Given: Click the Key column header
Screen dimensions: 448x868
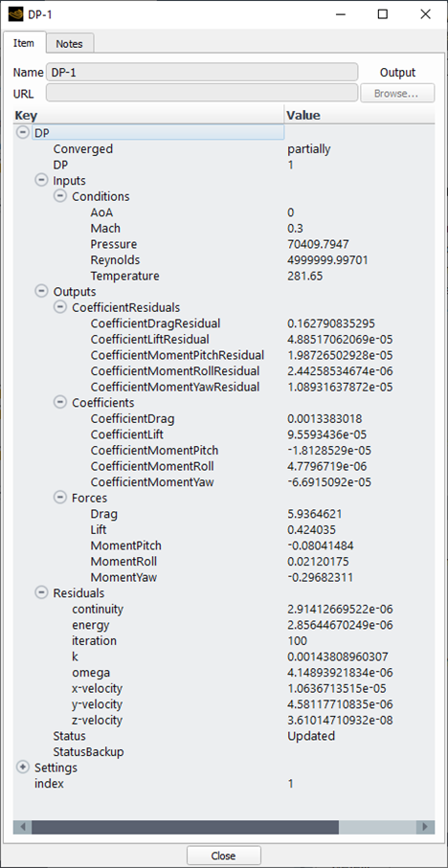Looking at the screenshot, I should coord(148,116).
